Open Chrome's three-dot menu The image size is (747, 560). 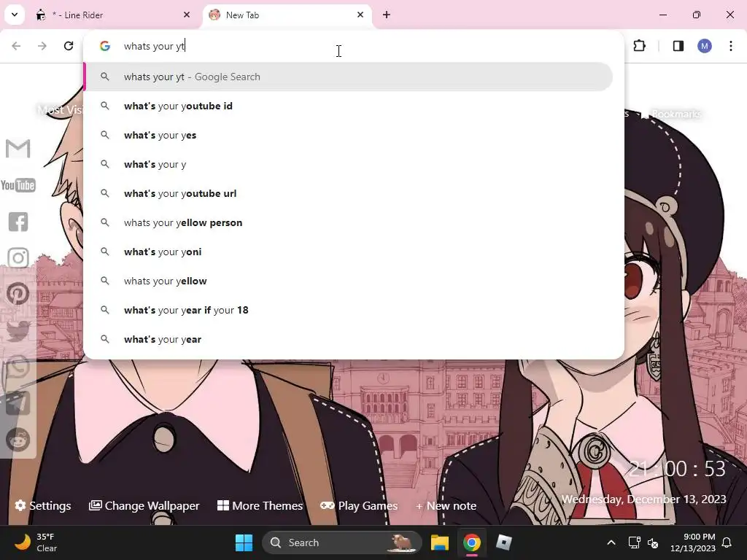click(x=731, y=46)
